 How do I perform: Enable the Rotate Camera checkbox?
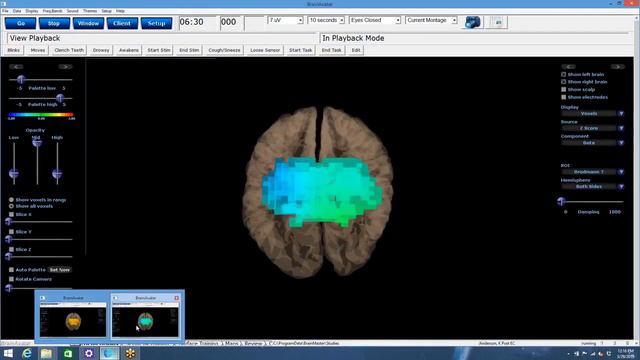coord(11,279)
